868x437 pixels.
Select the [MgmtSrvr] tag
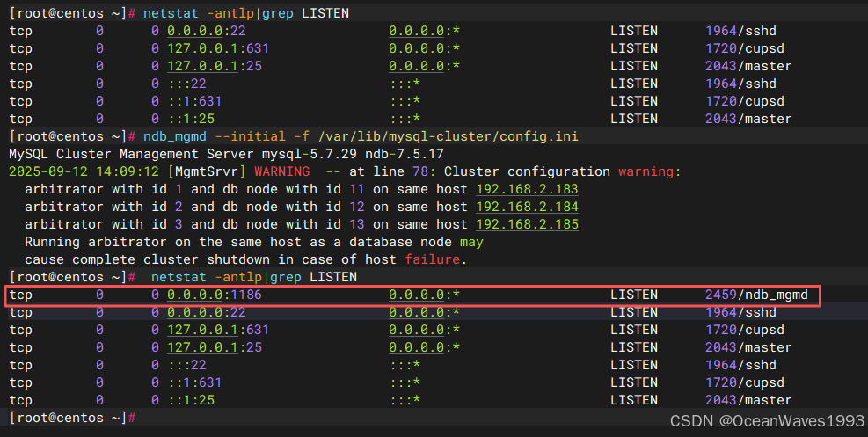coord(206,171)
